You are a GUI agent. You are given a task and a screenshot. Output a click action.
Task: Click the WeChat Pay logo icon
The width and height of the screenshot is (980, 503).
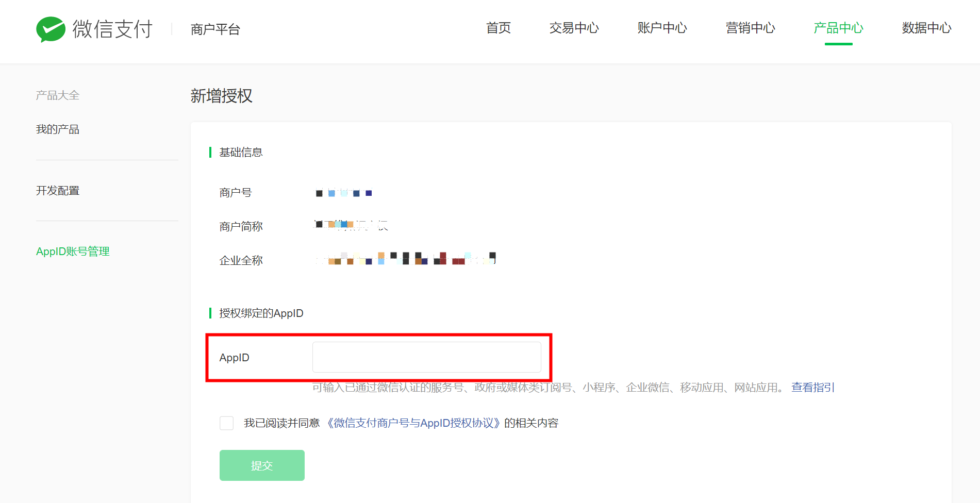[51, 29]
